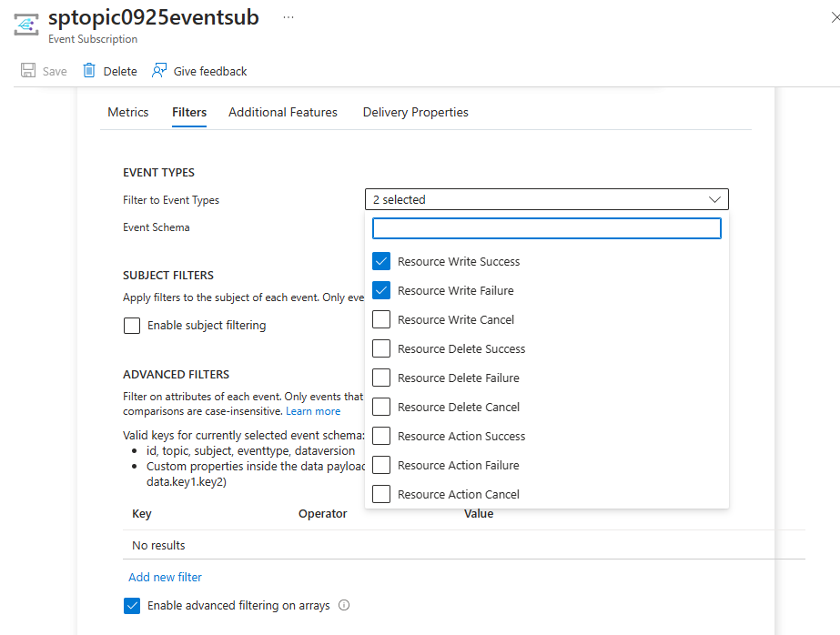Check Resource Action Cancel option
This screenshot has height=635, width=840.
[x=382, y=495]
